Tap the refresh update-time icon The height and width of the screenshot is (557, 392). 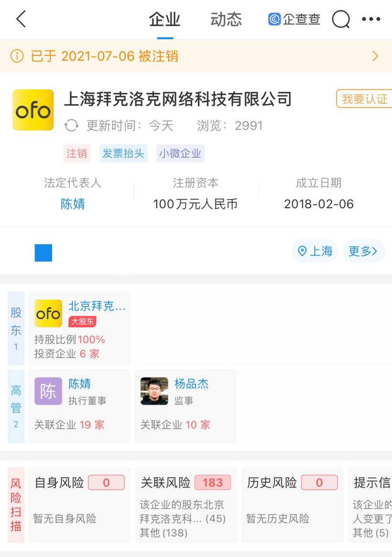click(x=72, y=126)
